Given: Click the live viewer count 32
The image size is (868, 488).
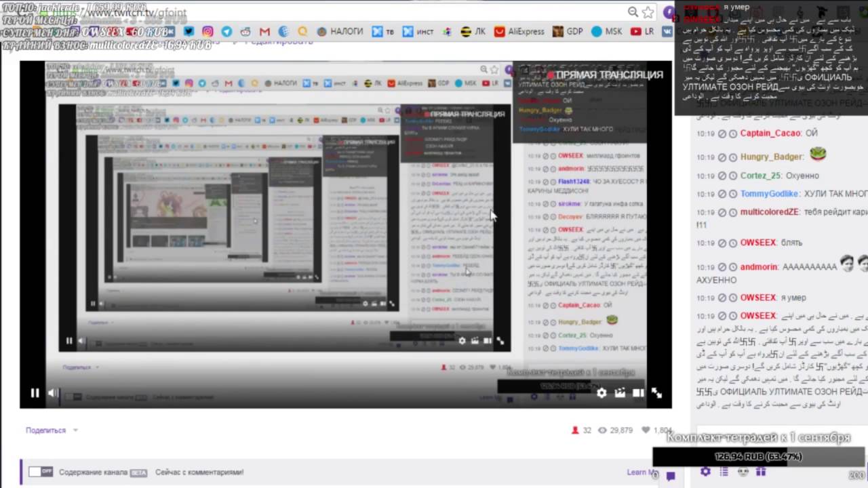Looking at the screenshot, I should pyautogui.click(x=582, y=430).
